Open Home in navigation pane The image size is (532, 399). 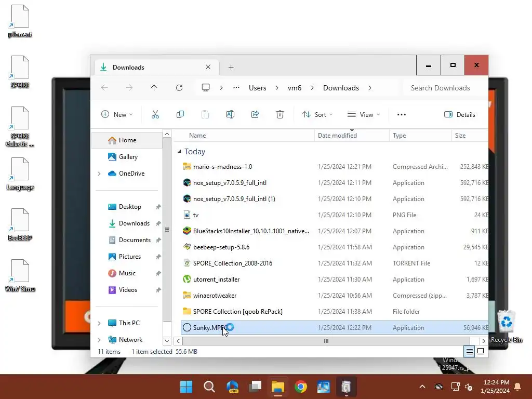(127, 140)
